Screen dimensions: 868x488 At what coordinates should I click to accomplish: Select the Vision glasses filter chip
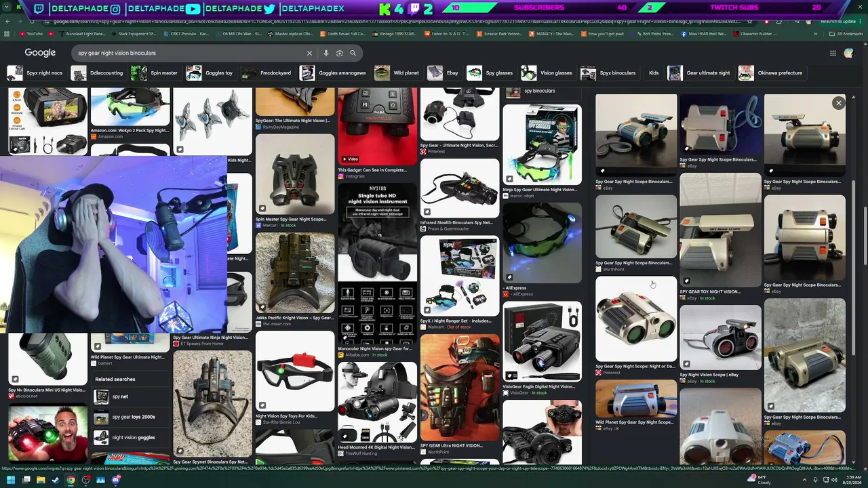point(549,73)
